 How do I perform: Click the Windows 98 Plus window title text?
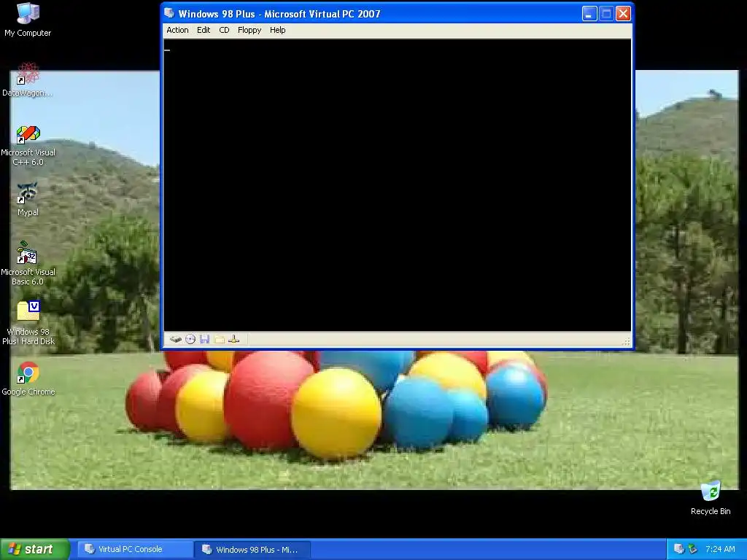tap(279, 14)
